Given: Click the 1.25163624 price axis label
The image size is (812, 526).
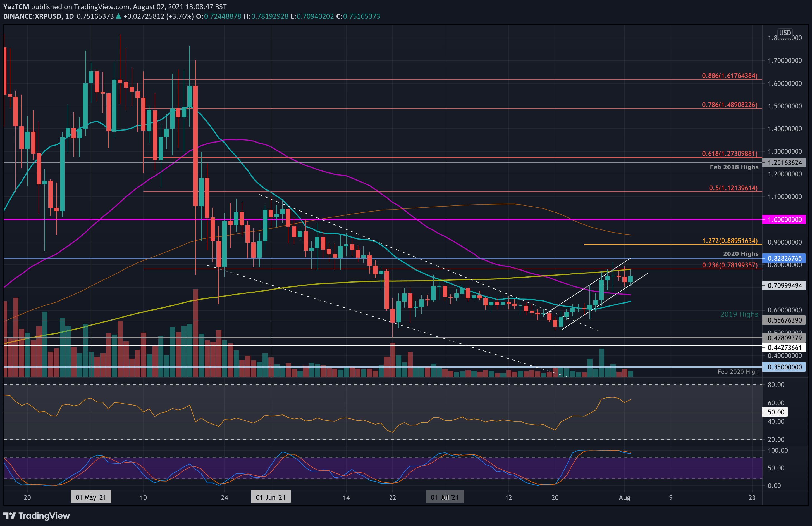Looking at the screenshot, I should pos(784,163).
